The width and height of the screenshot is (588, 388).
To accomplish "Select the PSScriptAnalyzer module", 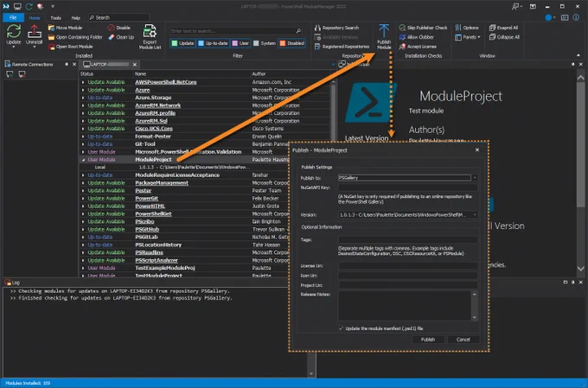I will 157,260.
